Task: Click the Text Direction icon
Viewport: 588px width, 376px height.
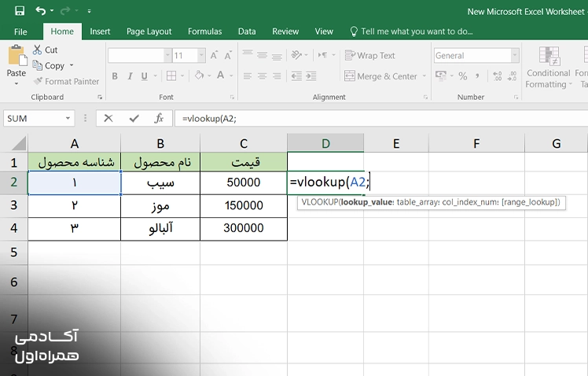Action: coord(322,55)
